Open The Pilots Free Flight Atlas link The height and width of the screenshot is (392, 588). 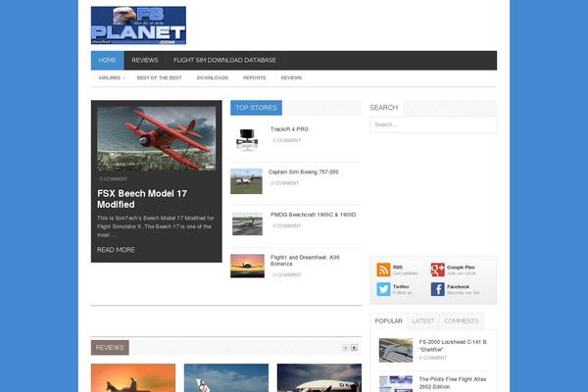(452, 383)
